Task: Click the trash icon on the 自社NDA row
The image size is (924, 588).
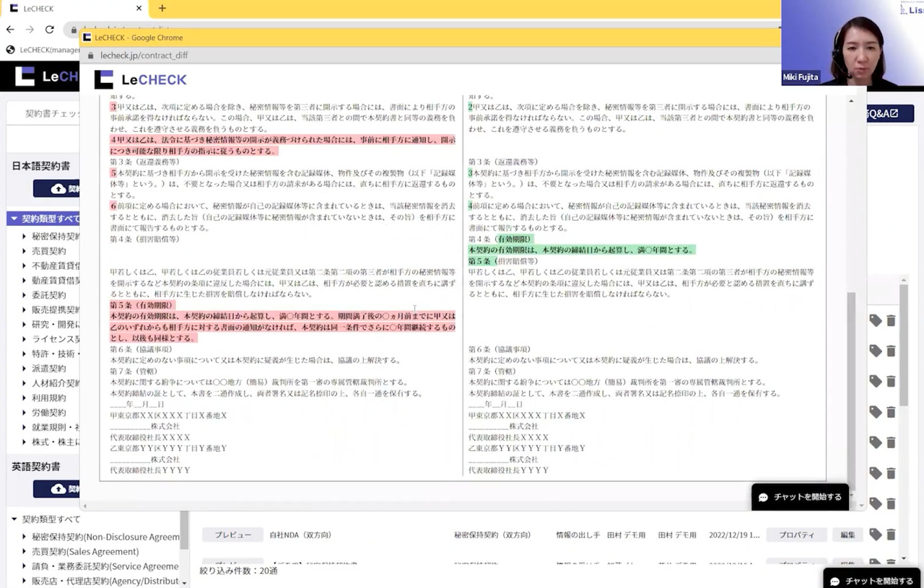Action: (x=891, y=535)
